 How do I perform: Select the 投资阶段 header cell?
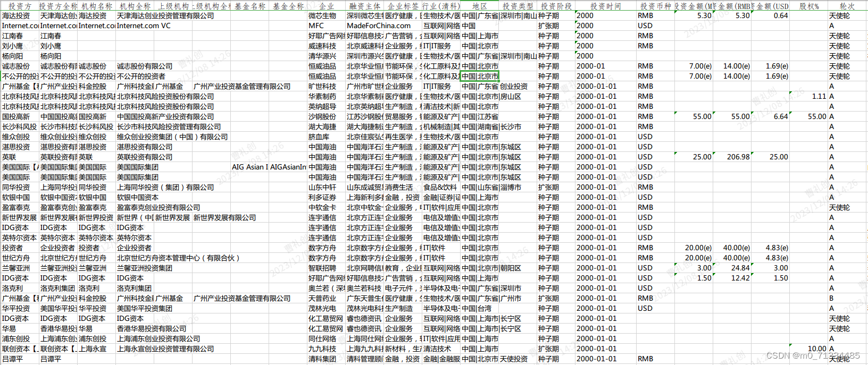[556, 6]
